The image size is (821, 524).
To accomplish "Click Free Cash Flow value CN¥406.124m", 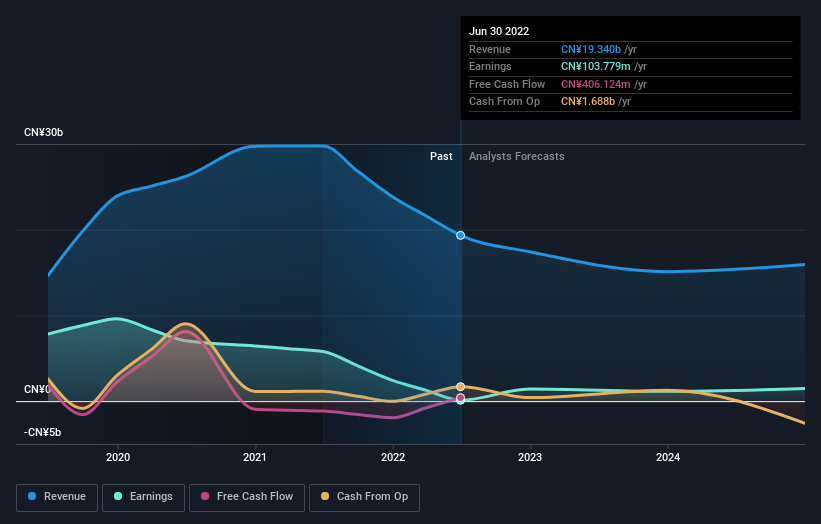I will pos(595,84).
